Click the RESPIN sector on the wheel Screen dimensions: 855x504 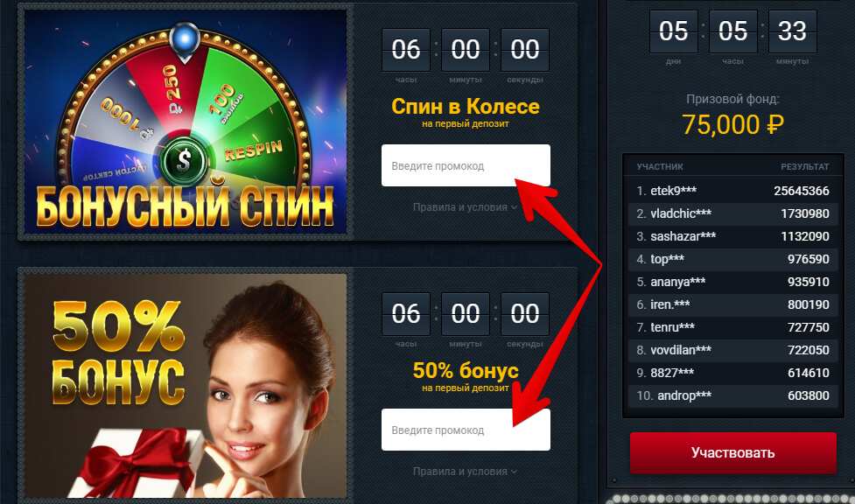coord(254,150)
